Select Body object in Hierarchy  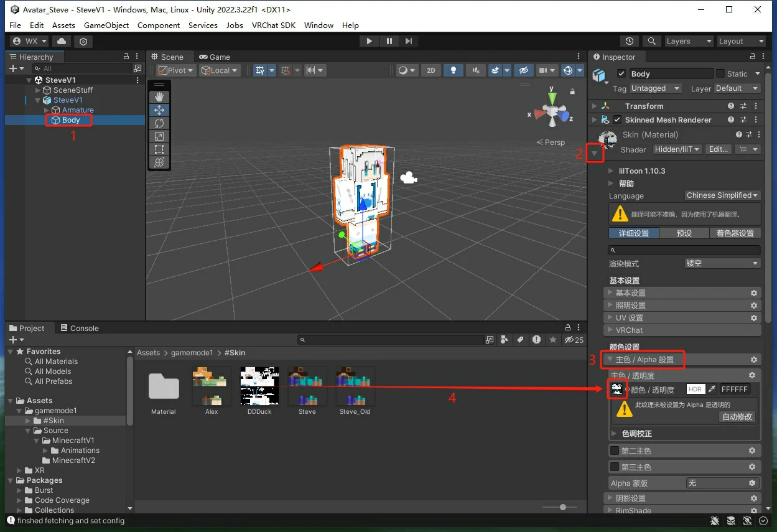(x=71, y=120)
